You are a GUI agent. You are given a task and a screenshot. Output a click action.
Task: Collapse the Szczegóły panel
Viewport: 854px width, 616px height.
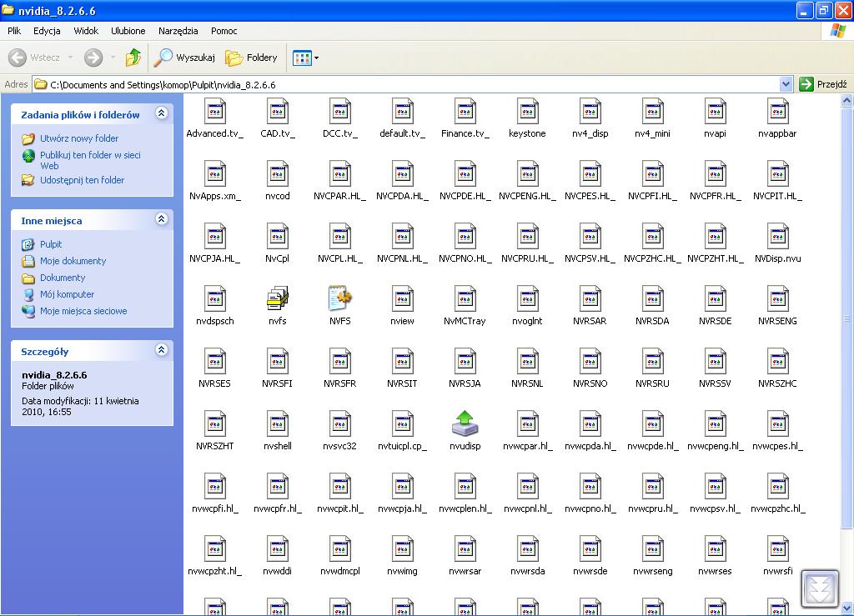pos(161,349)
